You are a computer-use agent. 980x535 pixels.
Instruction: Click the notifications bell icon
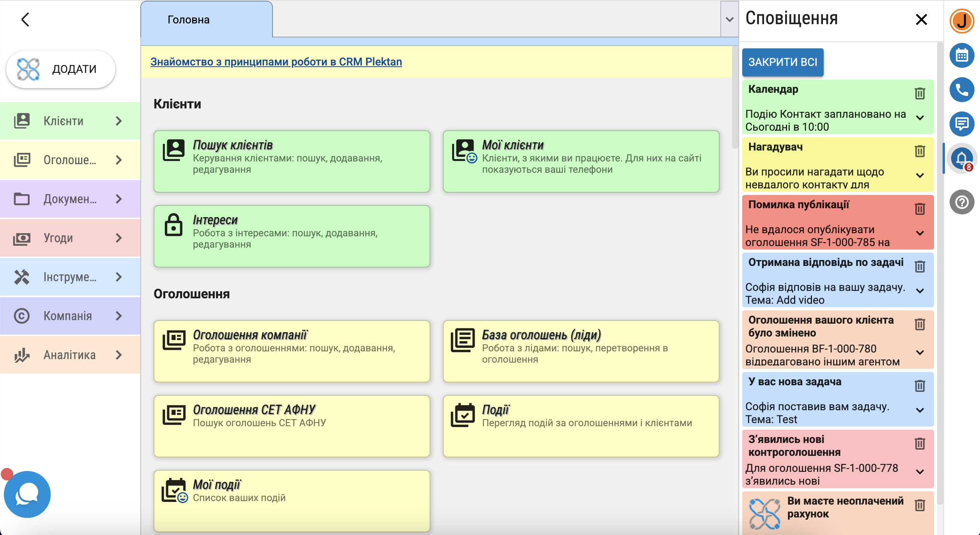tap(961, 158)
